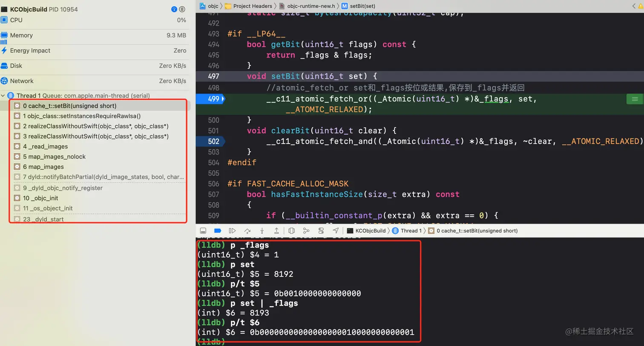Click console output '$5 = 8192'

pos(245,274)
